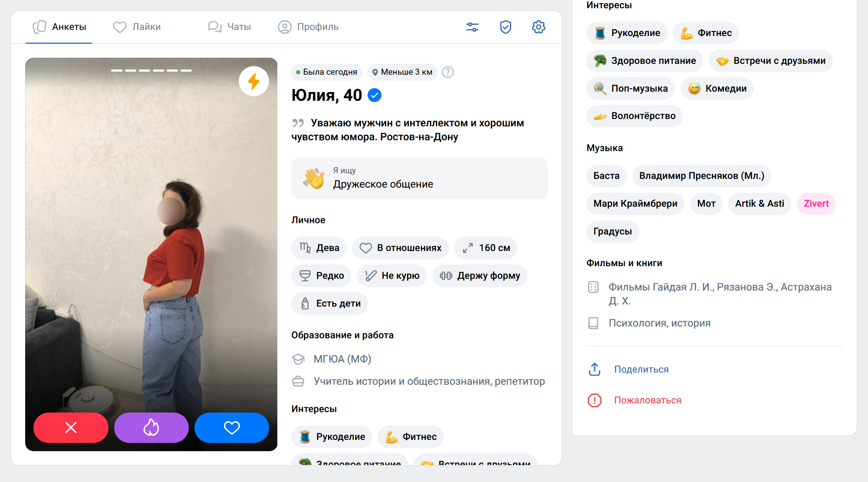Click the lightning boost icon on photo

click(x=254, y=81)
